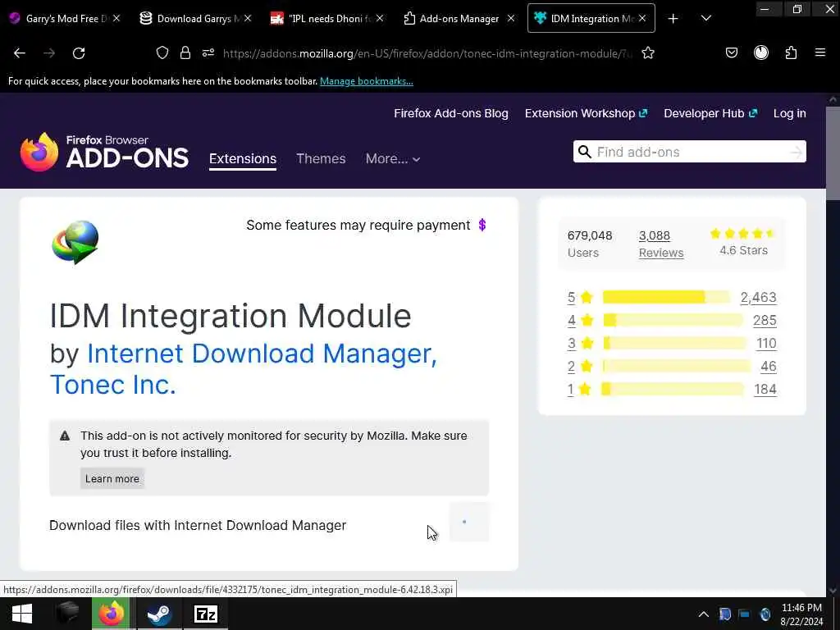
Task: Close the IDM Integration Module tab
Action: [x=642, y=18]
